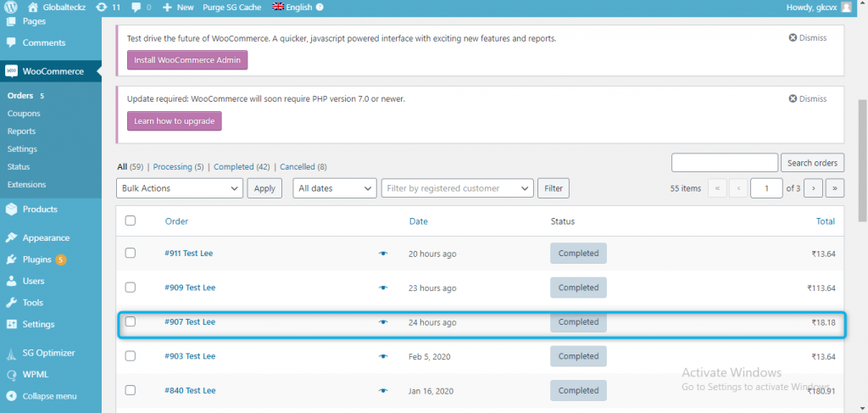The height and width of the screenshot is (413, 868).
Task: Jump to last page of orders
Action: pos(835,188)
